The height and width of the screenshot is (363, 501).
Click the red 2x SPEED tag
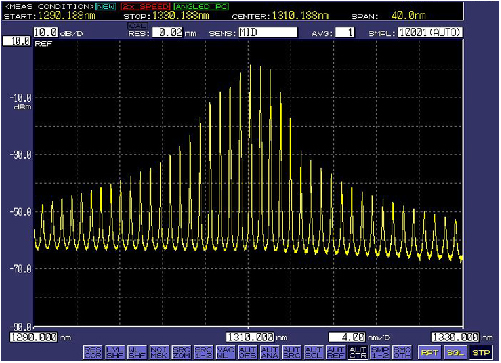[146, 7]
